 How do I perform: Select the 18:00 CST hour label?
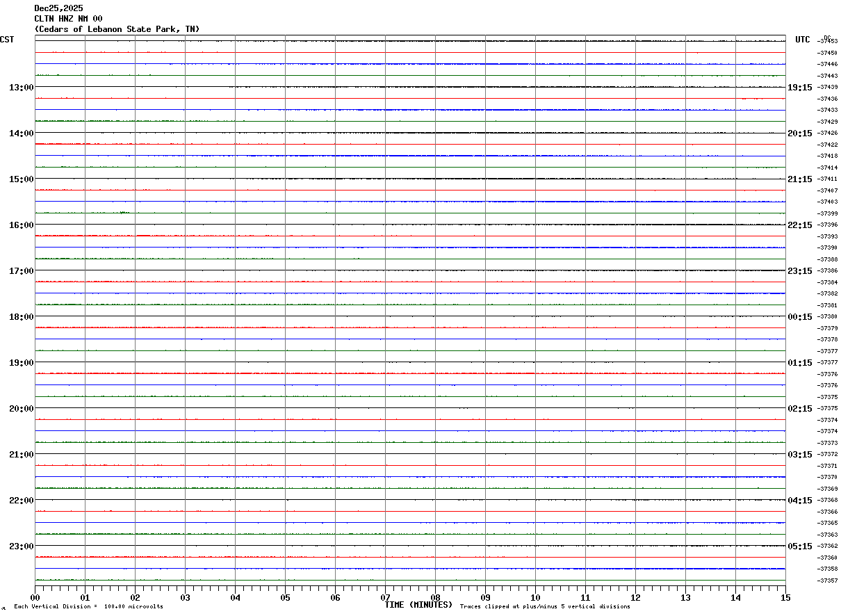pos(21,317)
